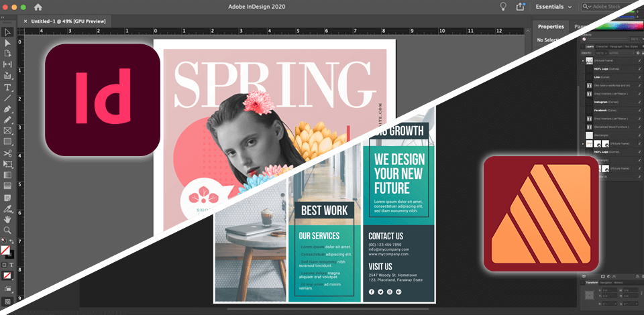
Task: Expand the Picture Frame layer with three thumbnails
Action: pos(583,143)
